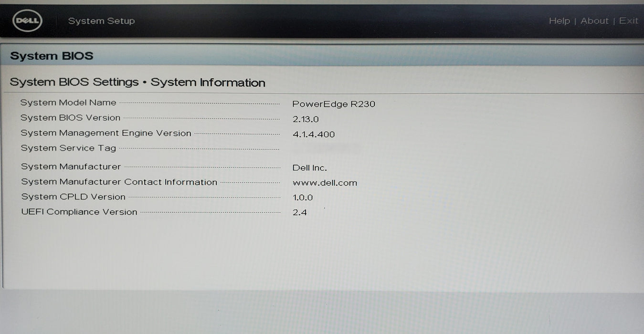
Task: Click the 1.0.0 CPLD version value
Action: [303, 198]
